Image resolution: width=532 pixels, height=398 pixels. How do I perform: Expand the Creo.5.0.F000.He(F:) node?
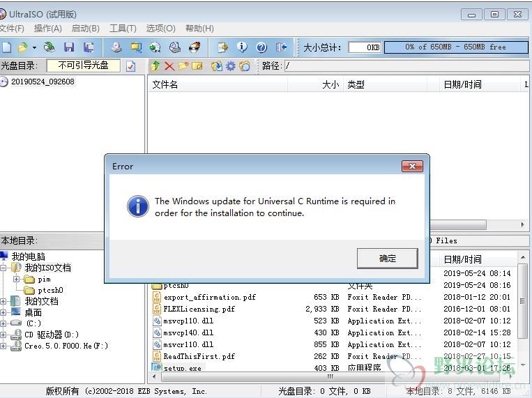3,346
